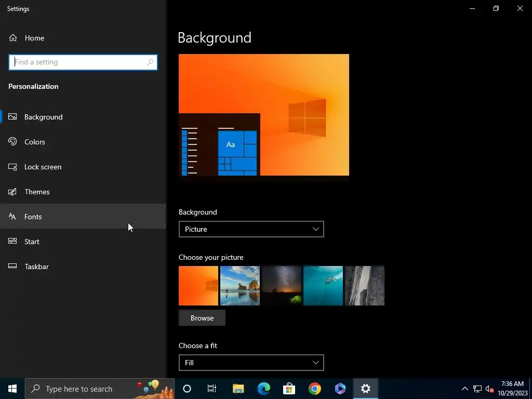This screenshot has width=532, height=399.
Task: Click the Find a setting search box
Action: coord(83,62)
